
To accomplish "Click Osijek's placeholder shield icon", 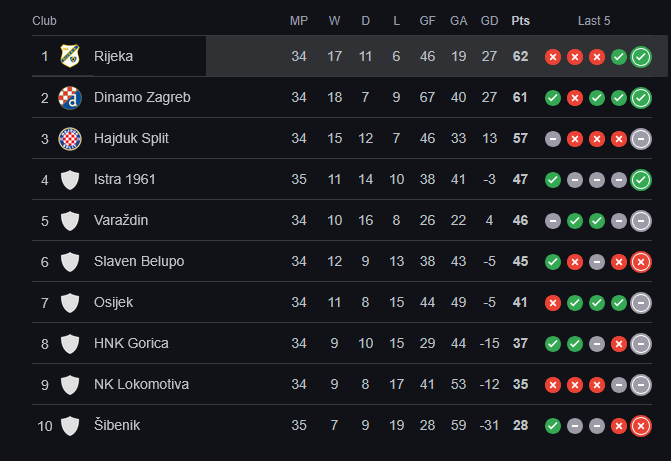I will point(69,303).
